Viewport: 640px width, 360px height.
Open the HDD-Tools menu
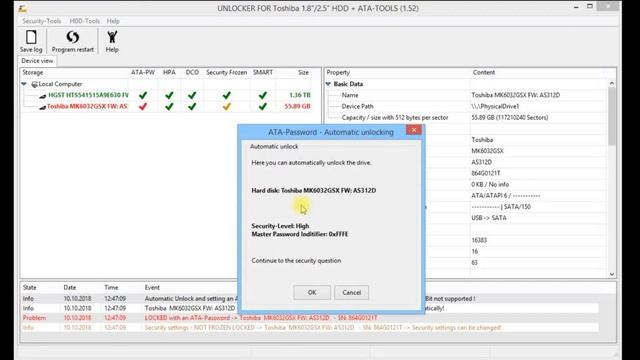click(x=84, y=21)
